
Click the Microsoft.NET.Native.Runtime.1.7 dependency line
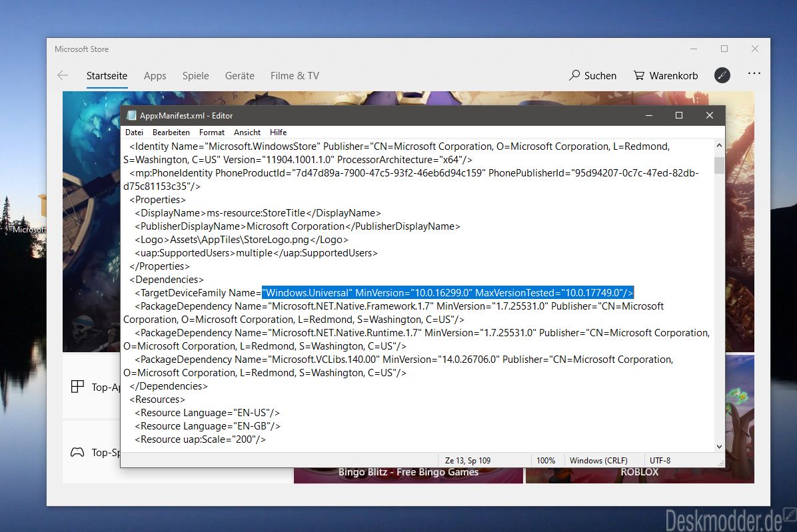click(422, 332)
